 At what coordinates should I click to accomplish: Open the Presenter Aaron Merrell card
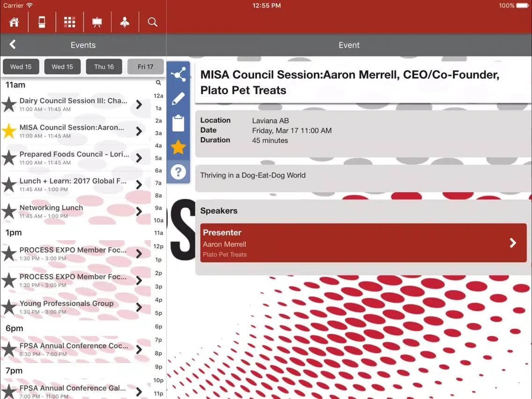click(363, 243)
